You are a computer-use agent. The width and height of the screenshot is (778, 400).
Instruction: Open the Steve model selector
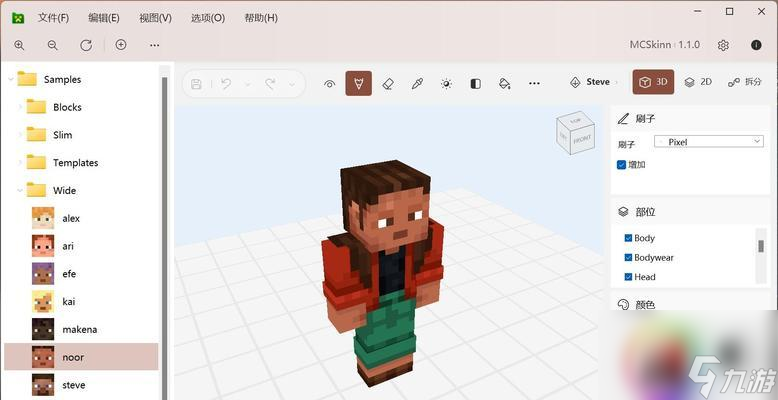(x=594, y=82)
